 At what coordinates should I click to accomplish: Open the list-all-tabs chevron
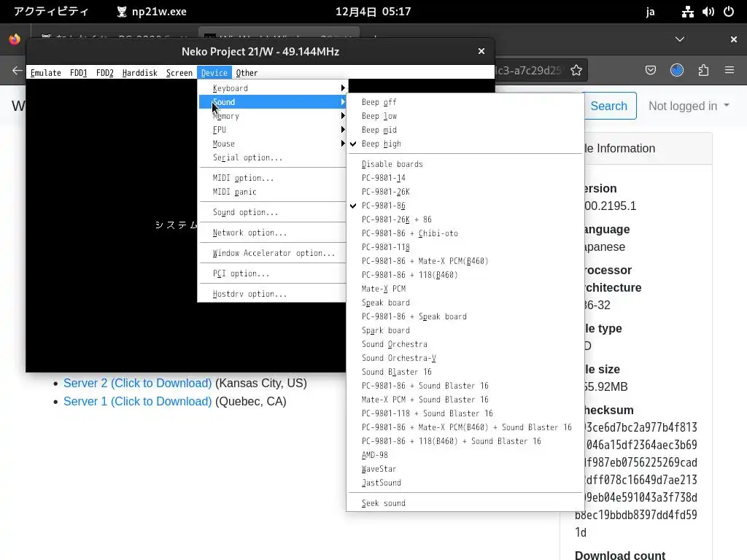[680, 39]
